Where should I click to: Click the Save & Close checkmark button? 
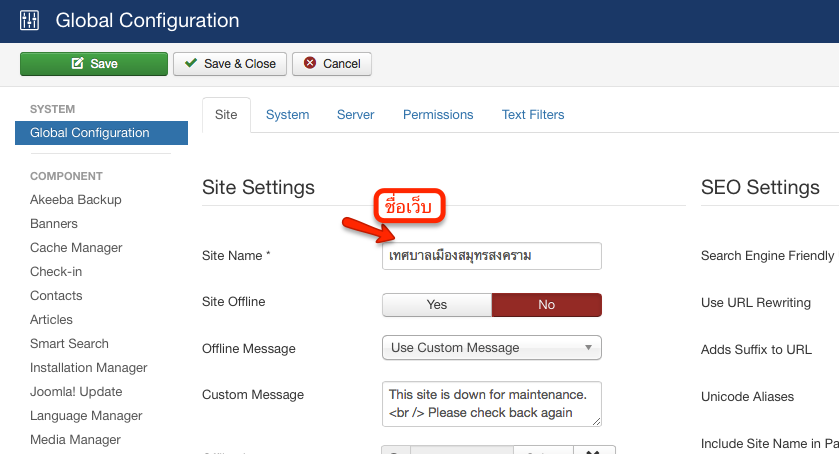230,64
